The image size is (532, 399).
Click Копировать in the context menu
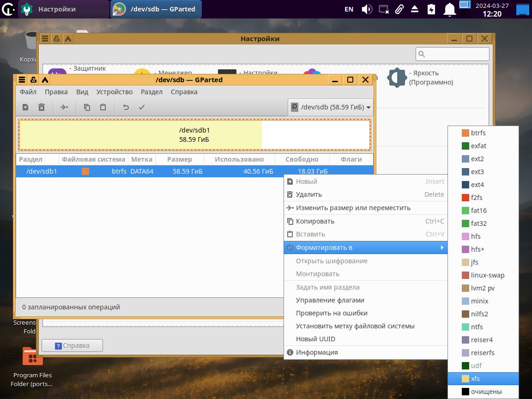(x=365, y=221)
